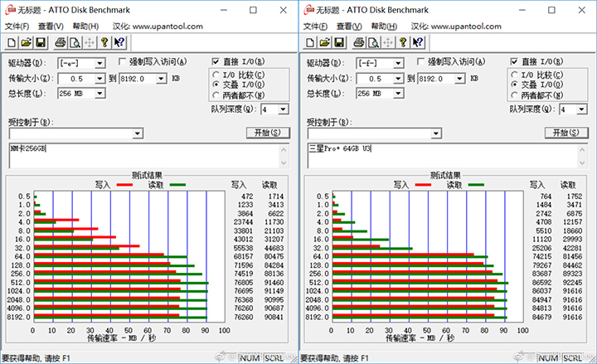The height and width of the screenshot is (364, 597).
Task: Open transfer size 0.5 dropdown in right window
Action: [398, 79]
